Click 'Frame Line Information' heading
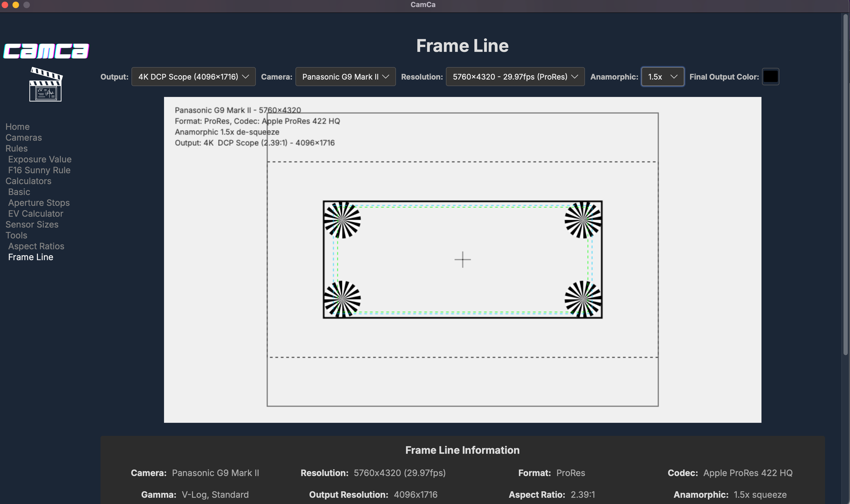 [462, 450]
